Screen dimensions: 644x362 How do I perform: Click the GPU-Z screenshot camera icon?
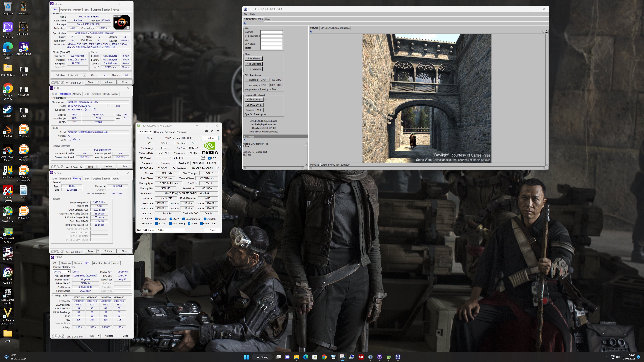coord(206,131)
